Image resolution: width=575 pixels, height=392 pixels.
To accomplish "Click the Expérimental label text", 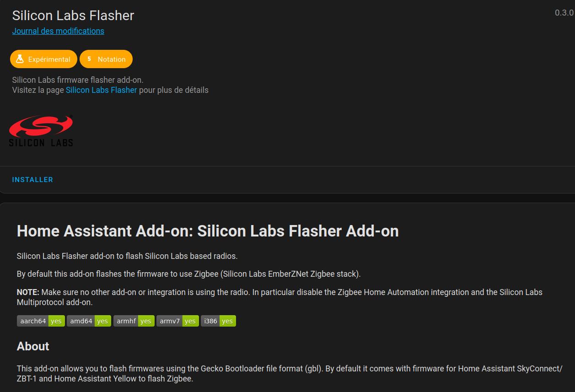I will pos(49,59).
